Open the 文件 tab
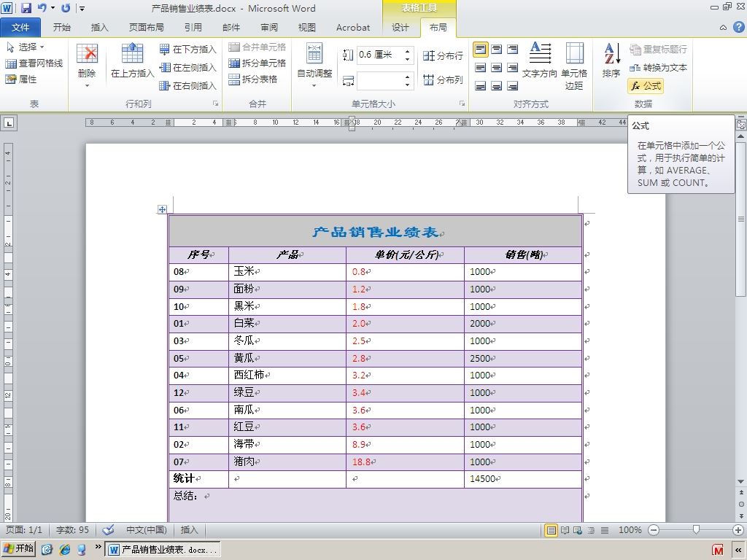 tap(20, 28)
